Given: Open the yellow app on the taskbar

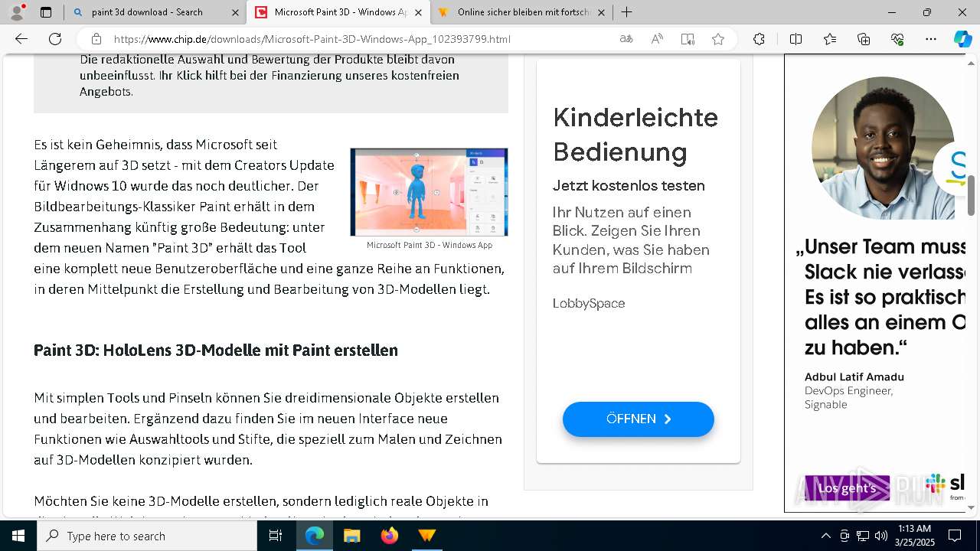Looking at the screenshot, I should (426, 536).
